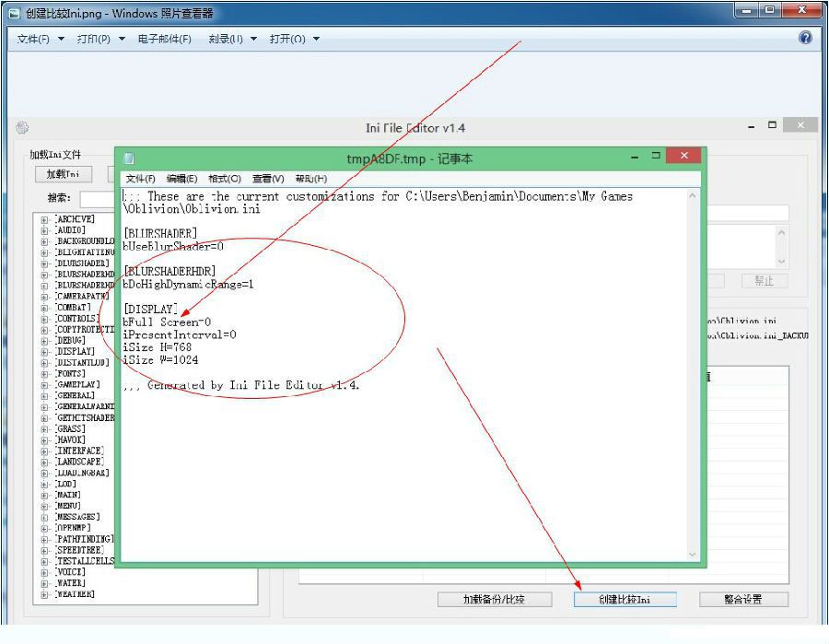Open Notepad 帮助(H) menu
This screenshot has height=644, width=829.
311,179
